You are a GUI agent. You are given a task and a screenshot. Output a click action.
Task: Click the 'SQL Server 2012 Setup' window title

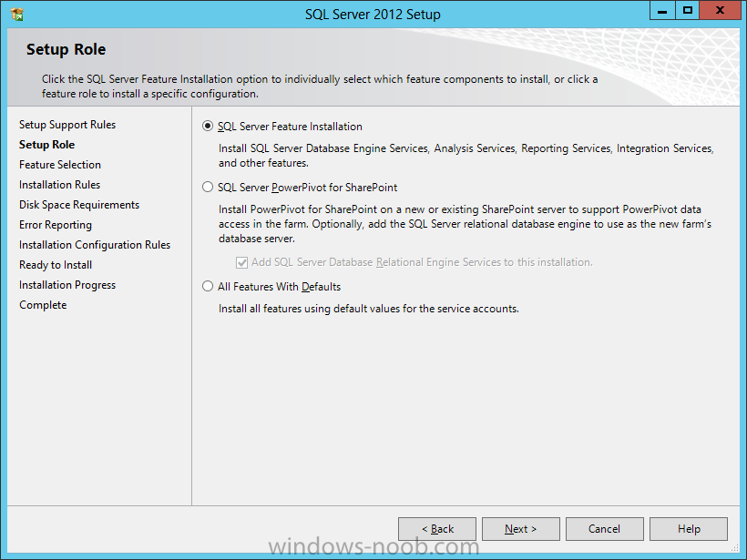pyautogui.click(x=373, y=15)
